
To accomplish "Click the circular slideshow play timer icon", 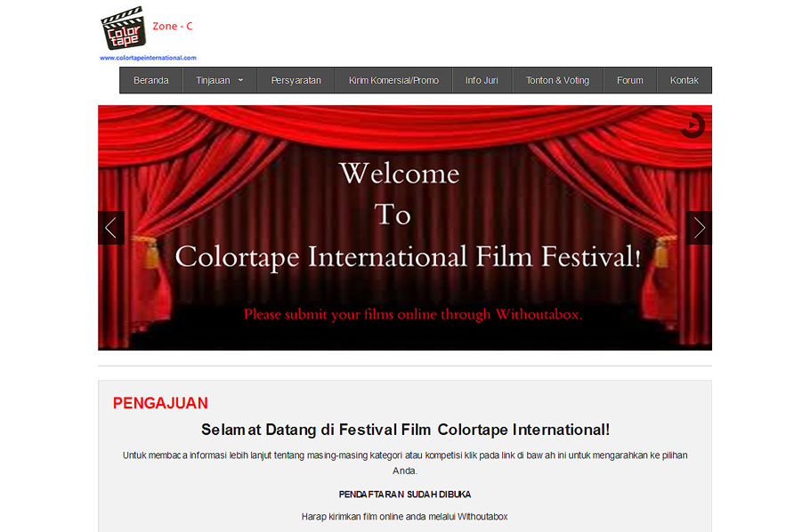I will (x=693, y=125).
